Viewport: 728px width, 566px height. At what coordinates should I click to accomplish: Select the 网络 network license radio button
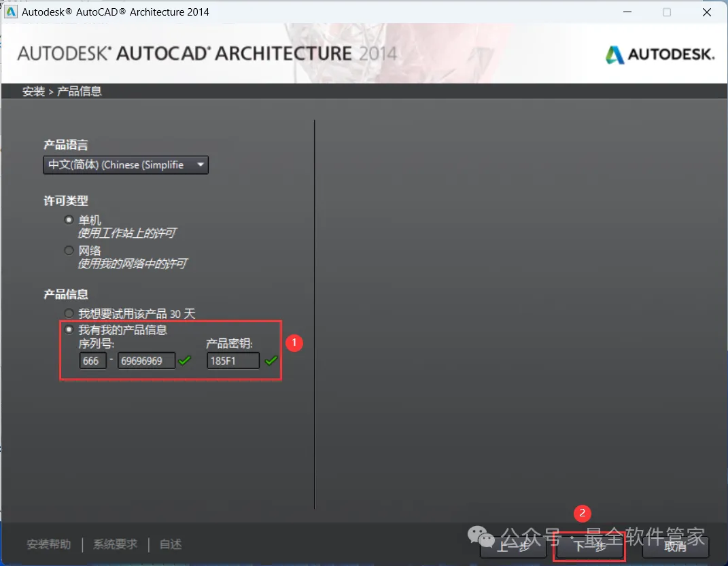coord(69,251)
